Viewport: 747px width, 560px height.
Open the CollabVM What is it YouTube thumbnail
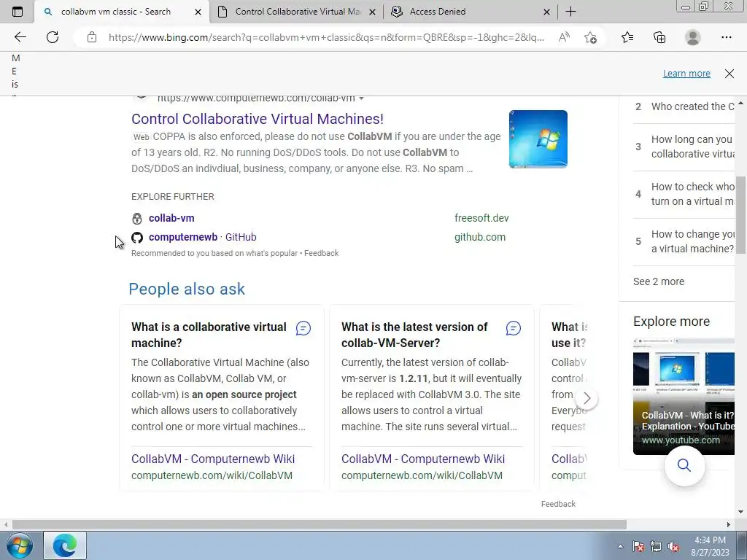pos(684,397)
